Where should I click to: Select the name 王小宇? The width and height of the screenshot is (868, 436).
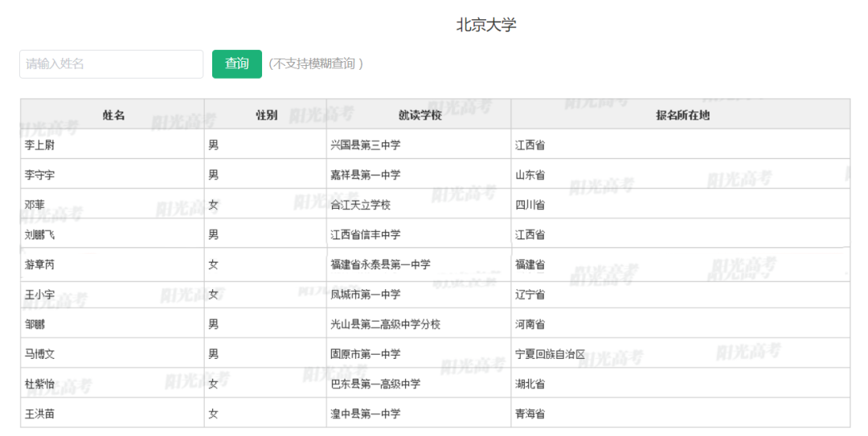pos(39,295)
